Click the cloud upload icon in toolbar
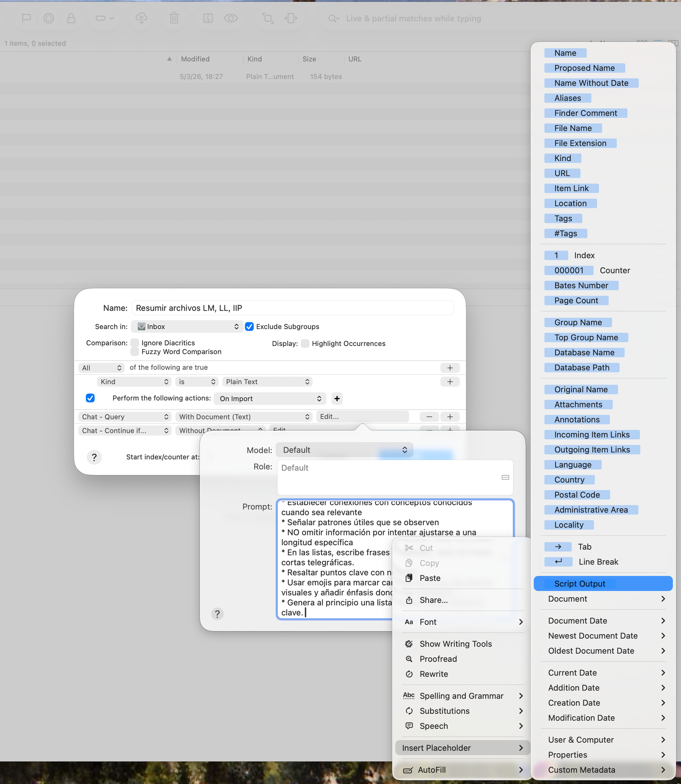 142,18
